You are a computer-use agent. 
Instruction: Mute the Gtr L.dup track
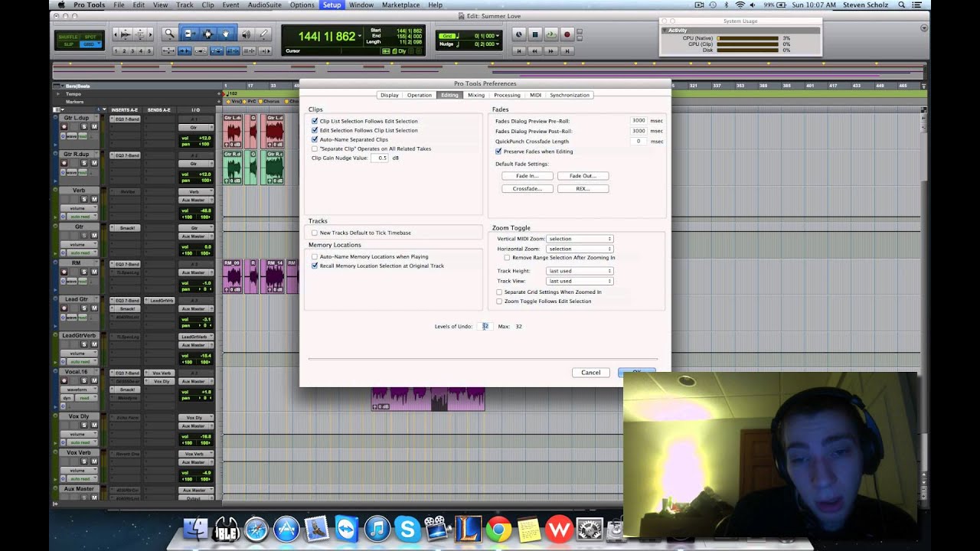[x=94, y=126]
